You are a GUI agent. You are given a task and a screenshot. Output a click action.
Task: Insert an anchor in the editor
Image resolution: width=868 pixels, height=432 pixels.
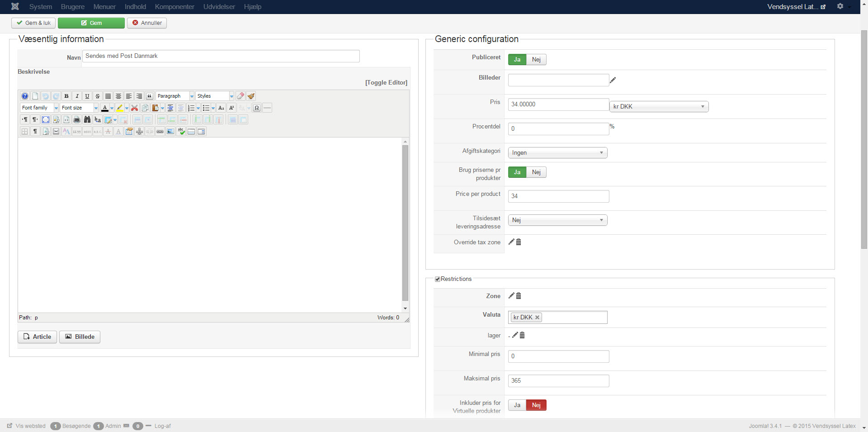pyautogui.click(x=139, y=131)
